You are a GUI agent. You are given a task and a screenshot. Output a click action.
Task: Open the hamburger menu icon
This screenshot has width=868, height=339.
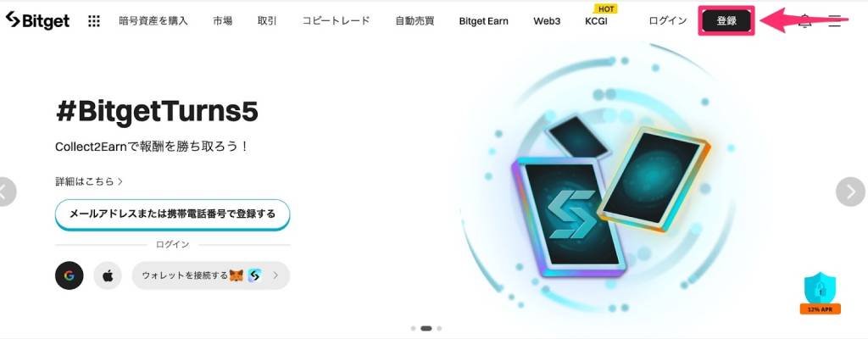pyautogui.click(x=835, y=21)
